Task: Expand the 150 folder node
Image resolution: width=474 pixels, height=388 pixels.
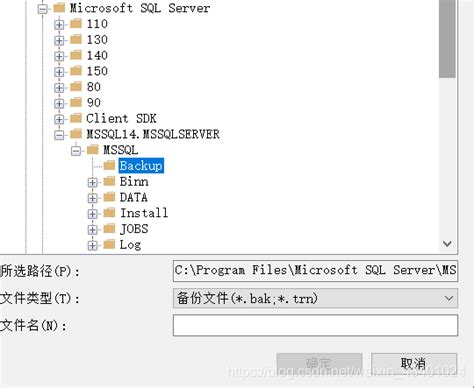Action: click(x=59, y=72)
